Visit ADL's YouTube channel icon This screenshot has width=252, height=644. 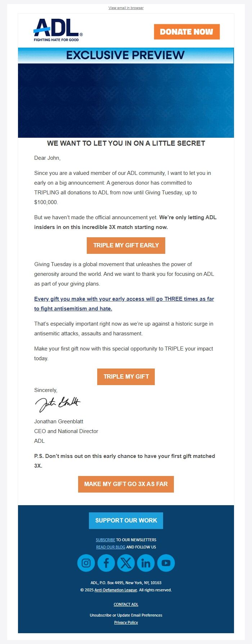pos(166,563)
